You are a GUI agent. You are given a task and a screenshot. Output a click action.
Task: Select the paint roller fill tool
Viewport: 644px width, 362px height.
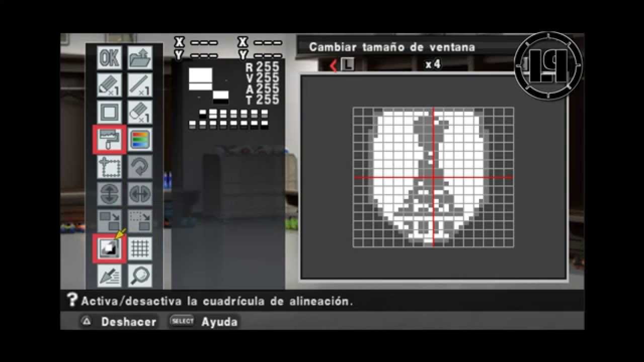click(109, 139)
